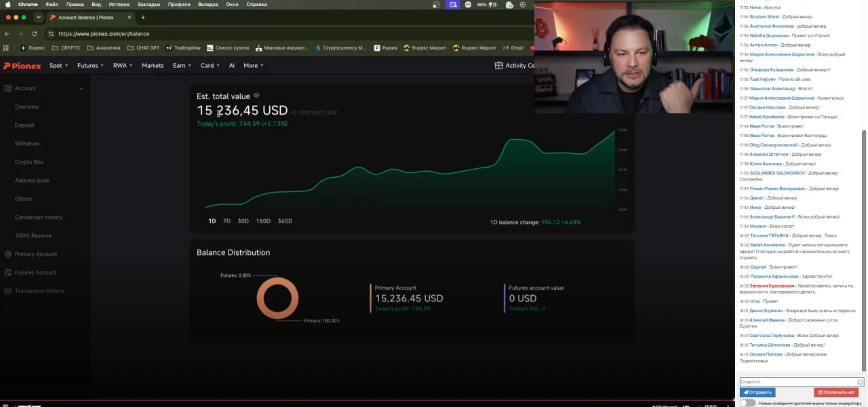
Task: Expand the More dropdown menu
Action: coord(253,66)
